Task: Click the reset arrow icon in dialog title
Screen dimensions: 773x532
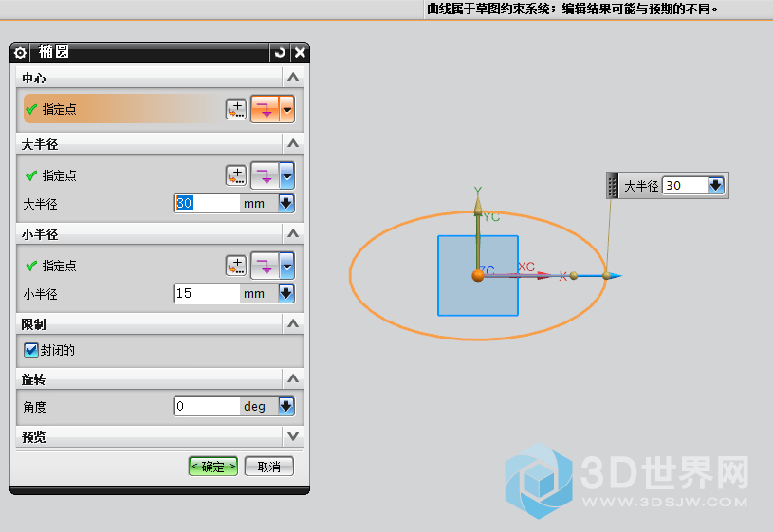Action: pos(279,53)
